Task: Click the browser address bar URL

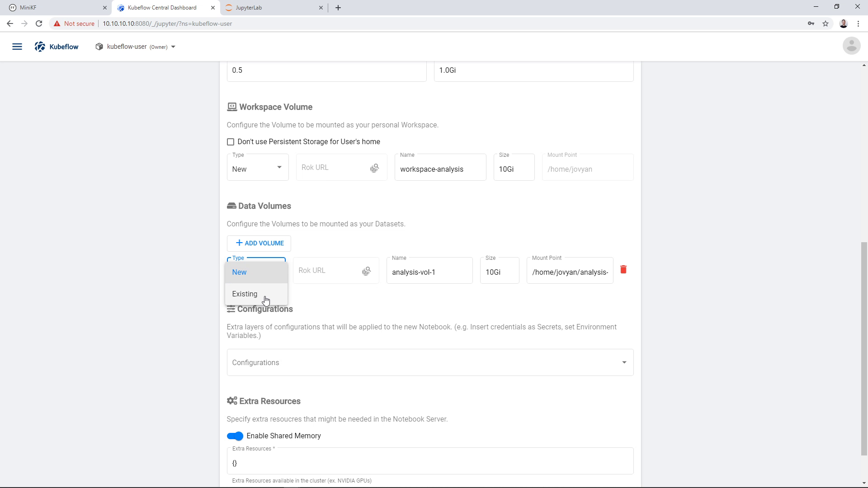Action: (167, 23)
